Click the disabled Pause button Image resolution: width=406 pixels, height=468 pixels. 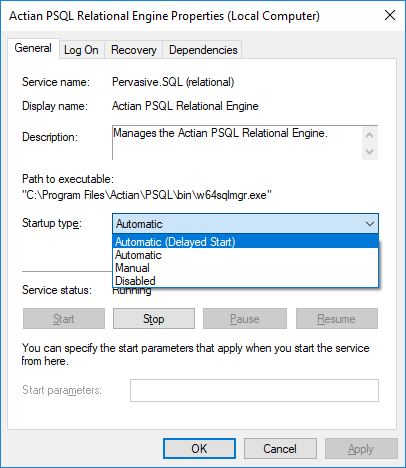[x=245, y=319]
